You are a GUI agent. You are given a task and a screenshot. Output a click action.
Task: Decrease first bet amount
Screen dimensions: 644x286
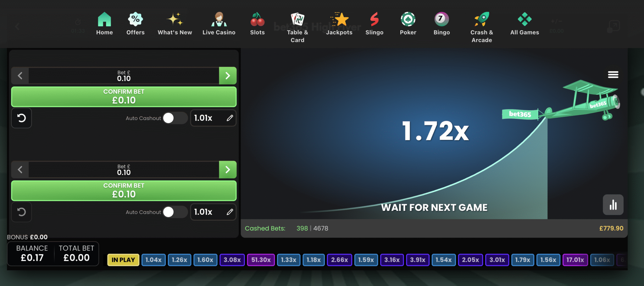coord(20,76)
